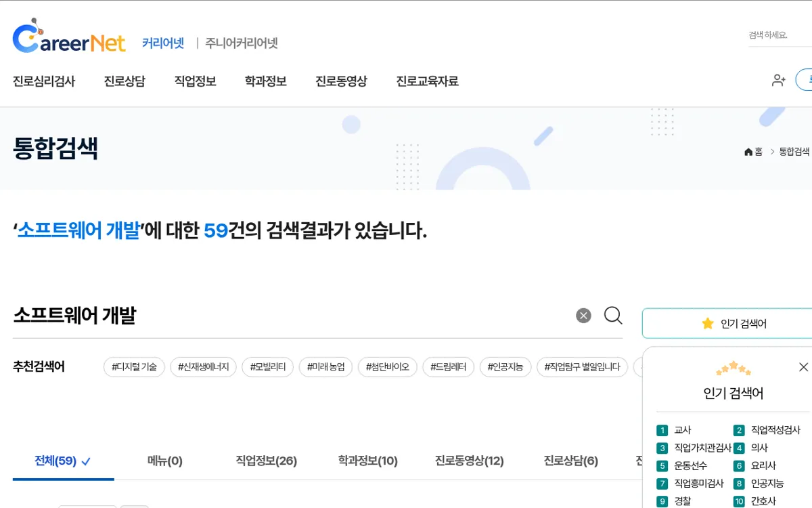Select the #첨단바이오 recommended tag
This screenshot has width=812, height=508.
tap(387, 367)
